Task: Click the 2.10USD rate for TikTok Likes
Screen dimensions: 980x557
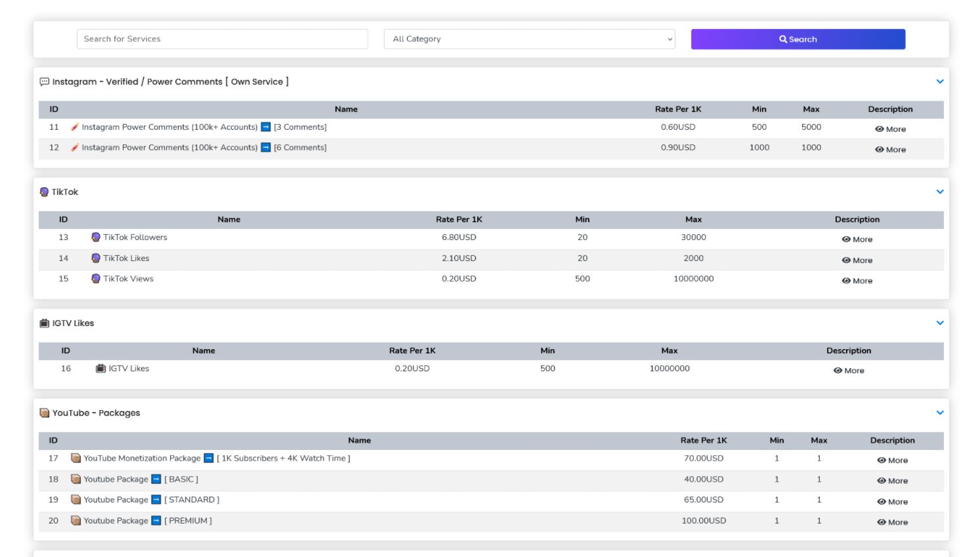Action: pos(459,258)
